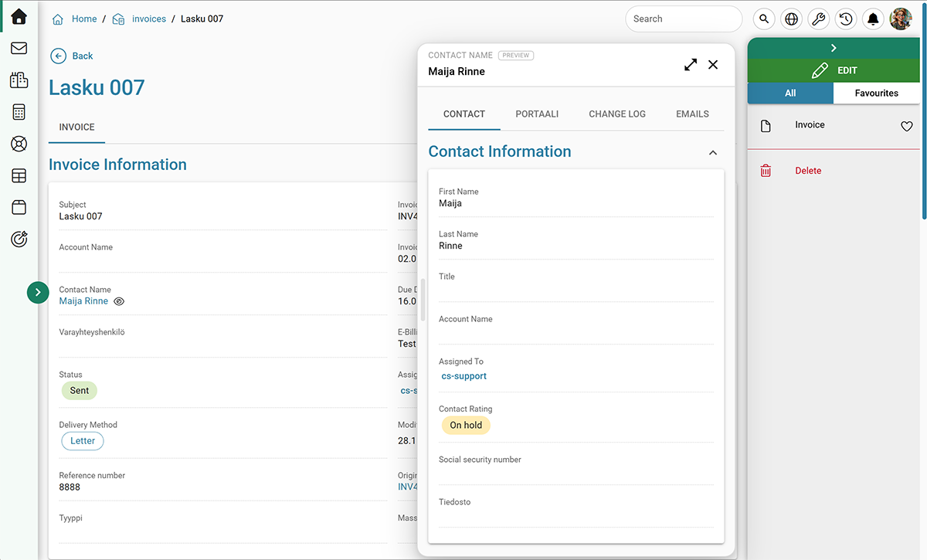Open the history clock icon

pyautogui.click(x=846, y=19)
